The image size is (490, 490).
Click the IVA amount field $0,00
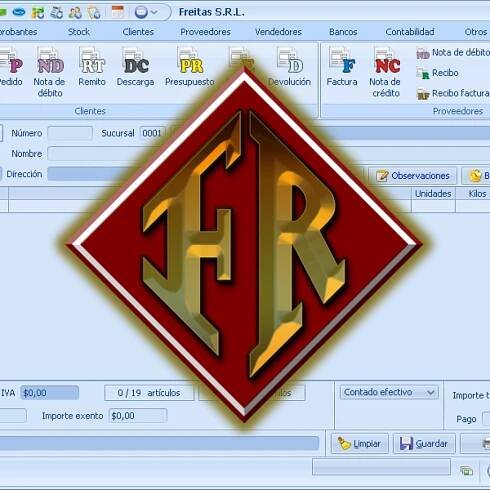click(x=50, y=393)
